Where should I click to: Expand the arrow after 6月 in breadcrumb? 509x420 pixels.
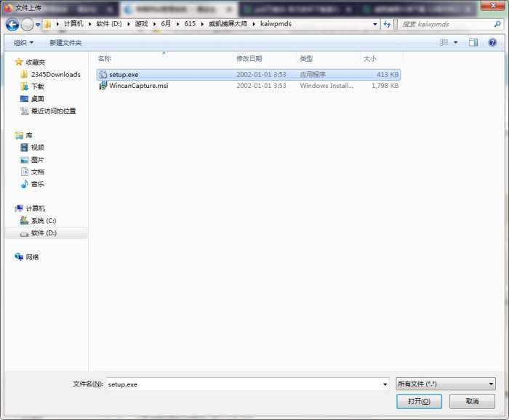click(x=177, y=24)
